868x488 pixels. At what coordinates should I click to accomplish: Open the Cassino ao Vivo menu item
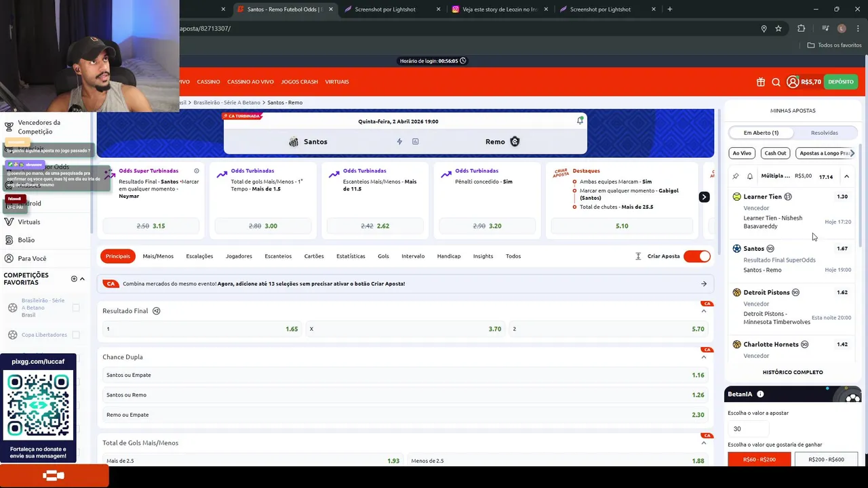[250, 82]
